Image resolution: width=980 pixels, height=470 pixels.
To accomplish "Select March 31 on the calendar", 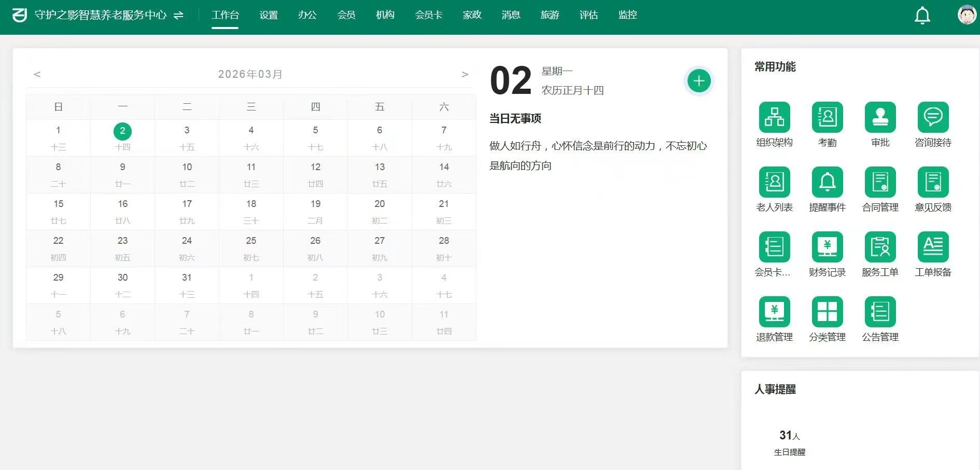I will [187, 285].
